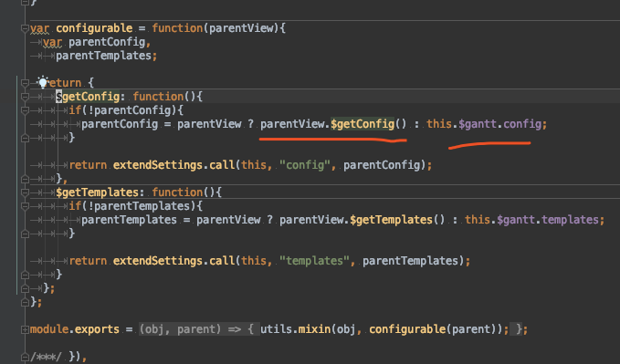Click 'this' in 'this.$gantt.config'
The width and height of the screenshot is (620, 364).
439,124
